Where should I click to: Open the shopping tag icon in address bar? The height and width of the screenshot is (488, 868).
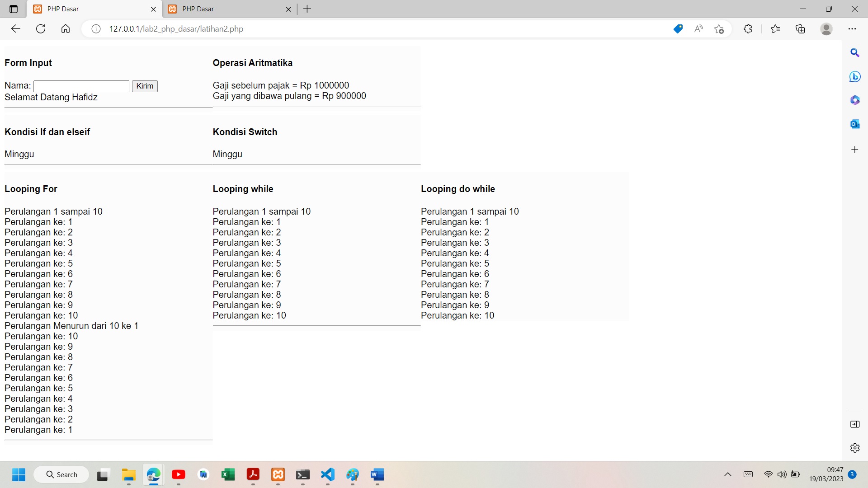click(678, 29)
